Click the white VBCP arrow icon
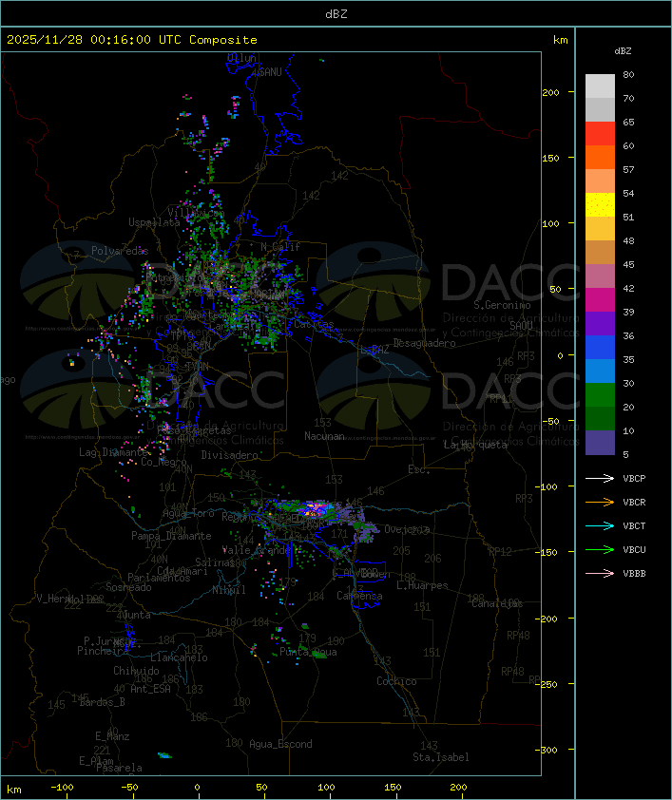Viewport: 672px width, 800px height. [600, 478]
